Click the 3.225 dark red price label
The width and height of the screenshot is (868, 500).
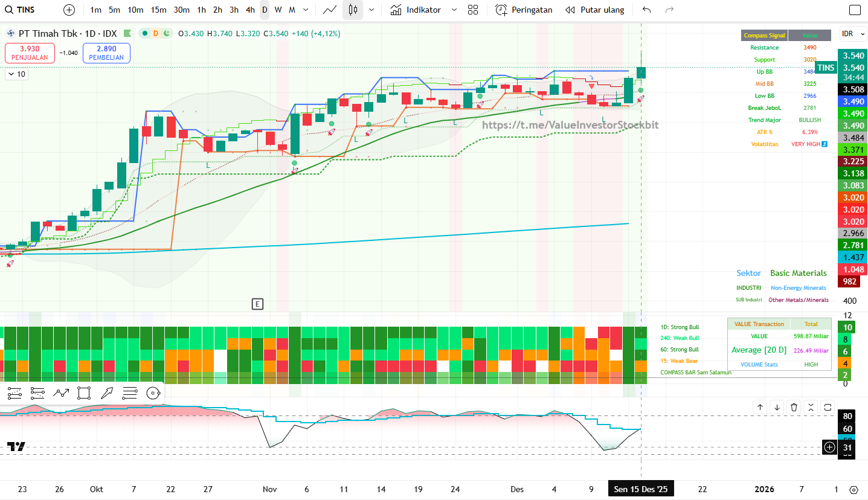click(853, 161)
